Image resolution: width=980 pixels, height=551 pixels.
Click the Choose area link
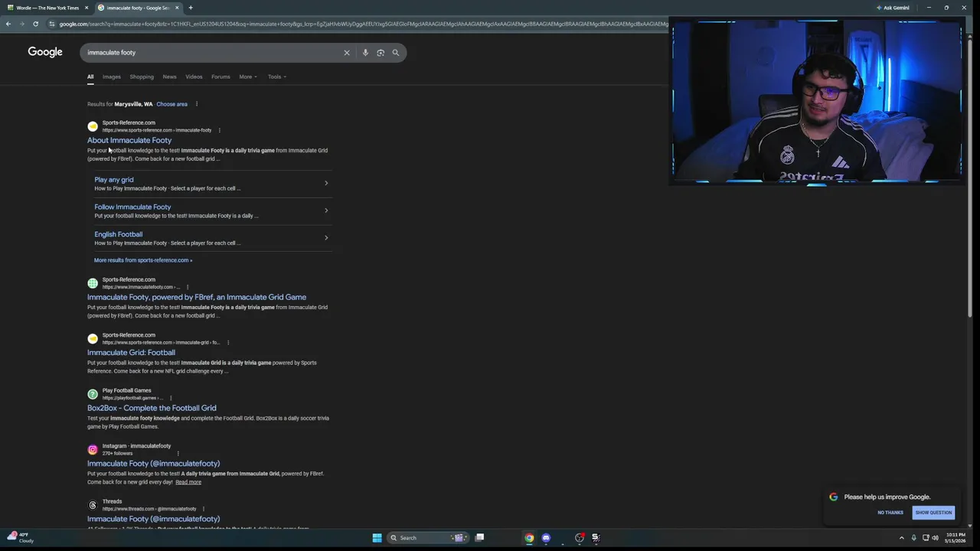pos(171,104)
